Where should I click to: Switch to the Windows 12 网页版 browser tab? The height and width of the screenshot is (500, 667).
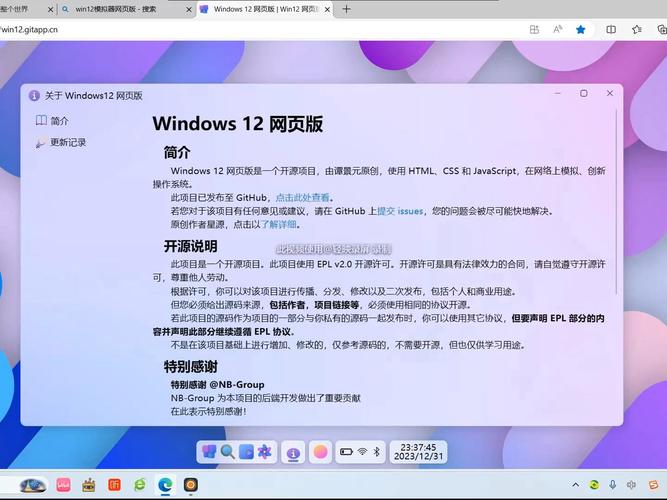265,9
